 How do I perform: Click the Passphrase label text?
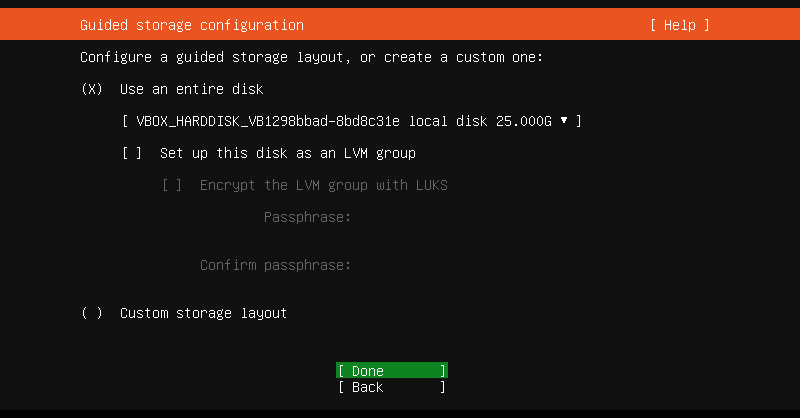[307, 217]
